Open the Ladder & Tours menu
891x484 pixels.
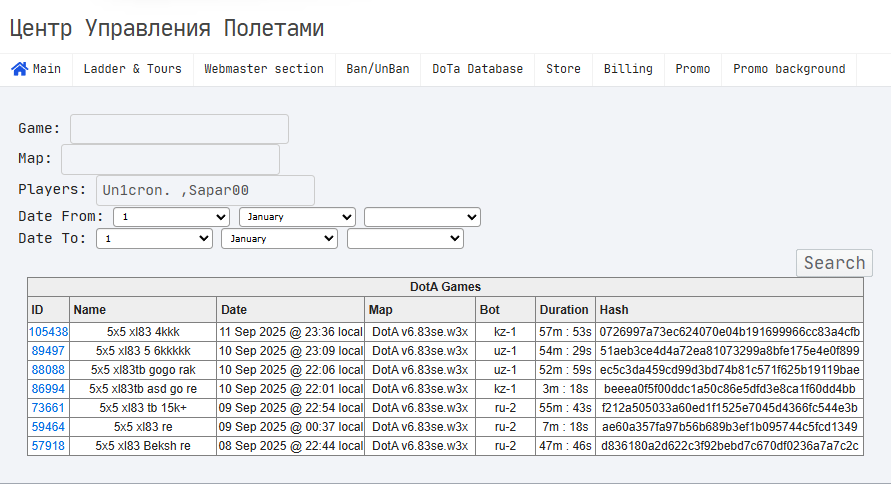[x=132, y=69]
